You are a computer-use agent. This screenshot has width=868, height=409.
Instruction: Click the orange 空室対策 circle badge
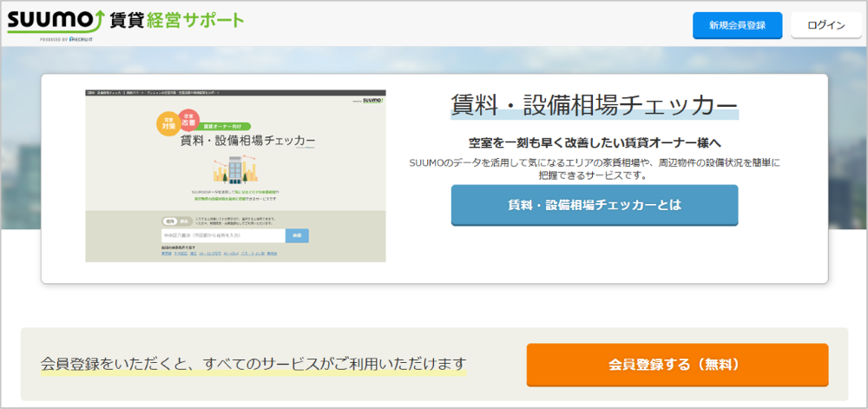(168, 122)
